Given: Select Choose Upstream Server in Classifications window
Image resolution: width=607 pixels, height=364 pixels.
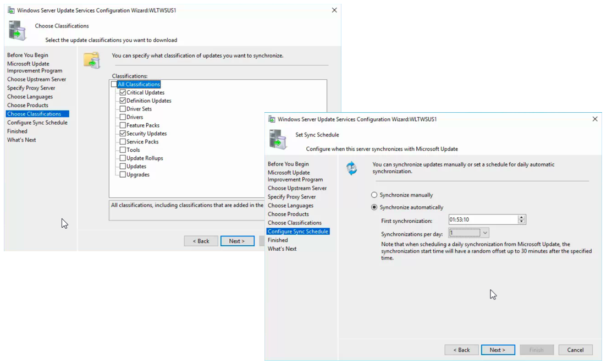Looking at the screenshot, I should tap(36, 79).
